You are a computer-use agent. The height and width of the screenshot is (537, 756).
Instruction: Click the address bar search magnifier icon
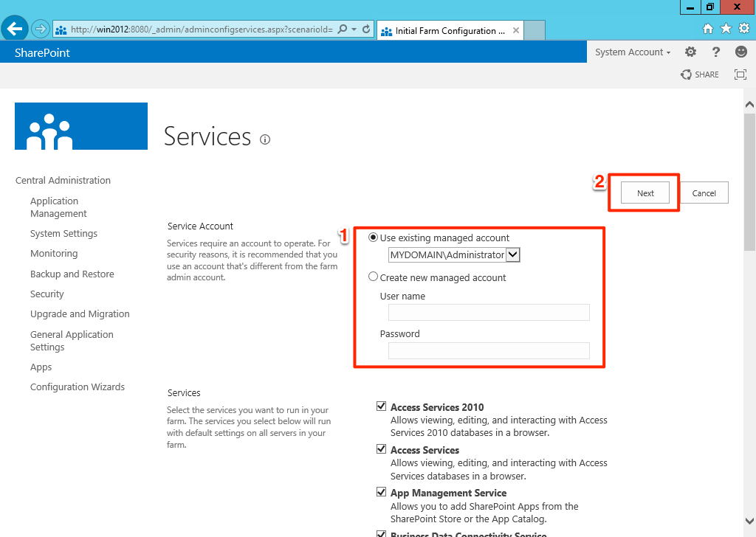pyautogui.click(x=343, y=30)
